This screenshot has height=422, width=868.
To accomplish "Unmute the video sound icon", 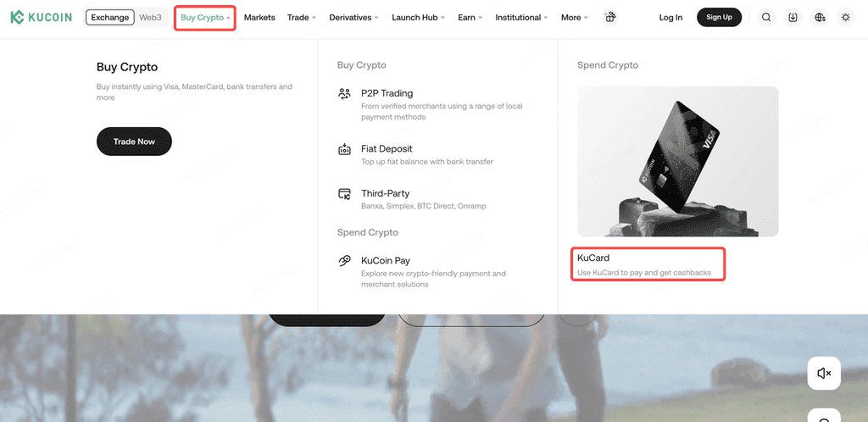I will [x=824, y=374].
